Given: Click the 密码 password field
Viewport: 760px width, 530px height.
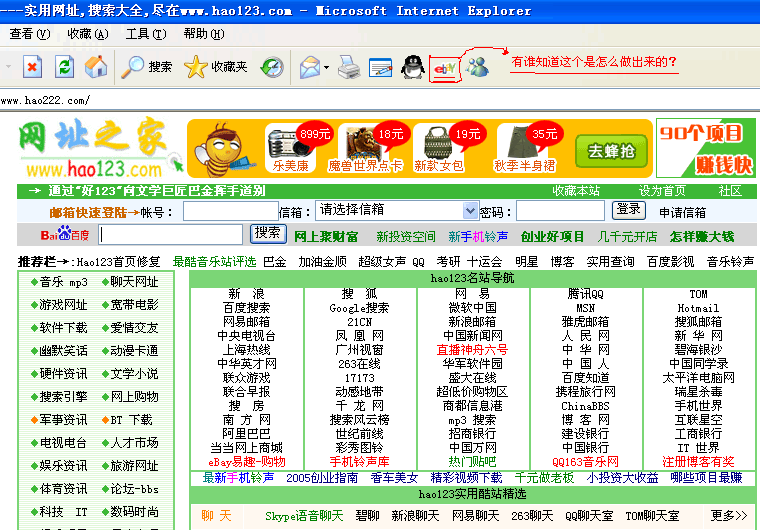Looking at the screenshot, I should (560, 211).
